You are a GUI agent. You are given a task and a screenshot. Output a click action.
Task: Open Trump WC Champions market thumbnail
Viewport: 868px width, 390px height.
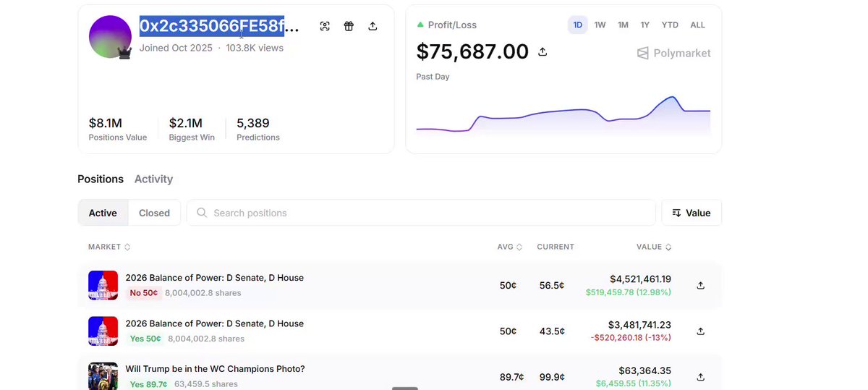click(103, 376)
